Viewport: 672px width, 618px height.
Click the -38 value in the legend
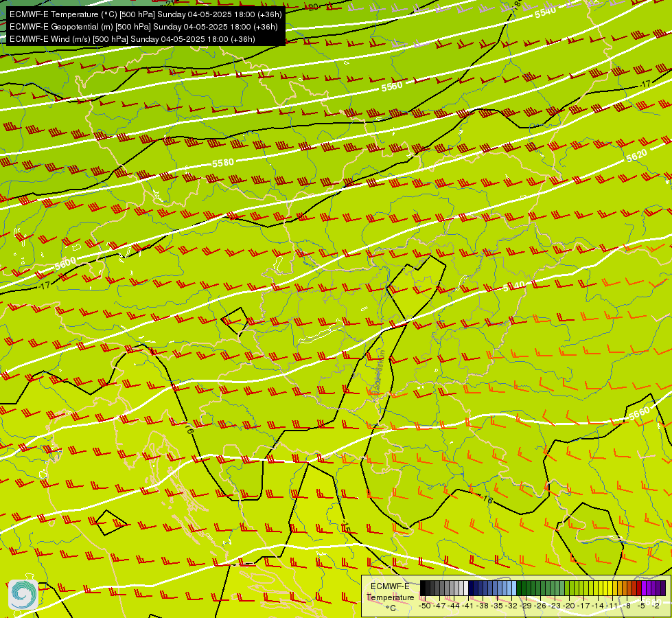(483, 606)
